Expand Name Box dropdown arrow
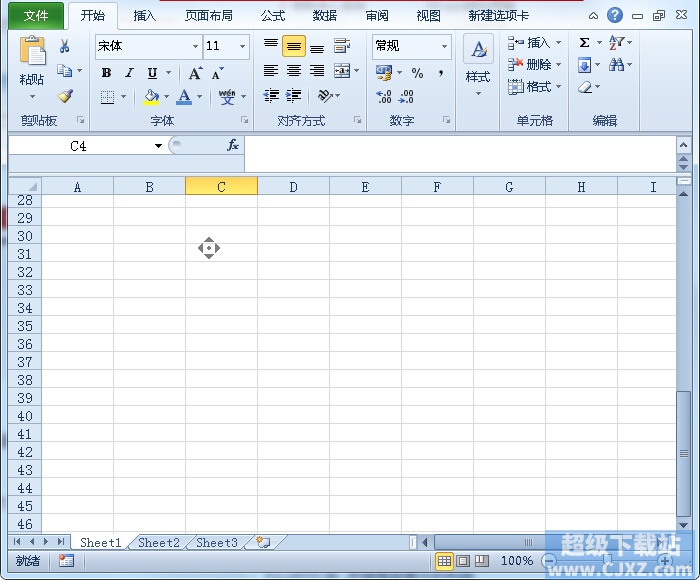The image size is (700, 580). click(158, 146)
